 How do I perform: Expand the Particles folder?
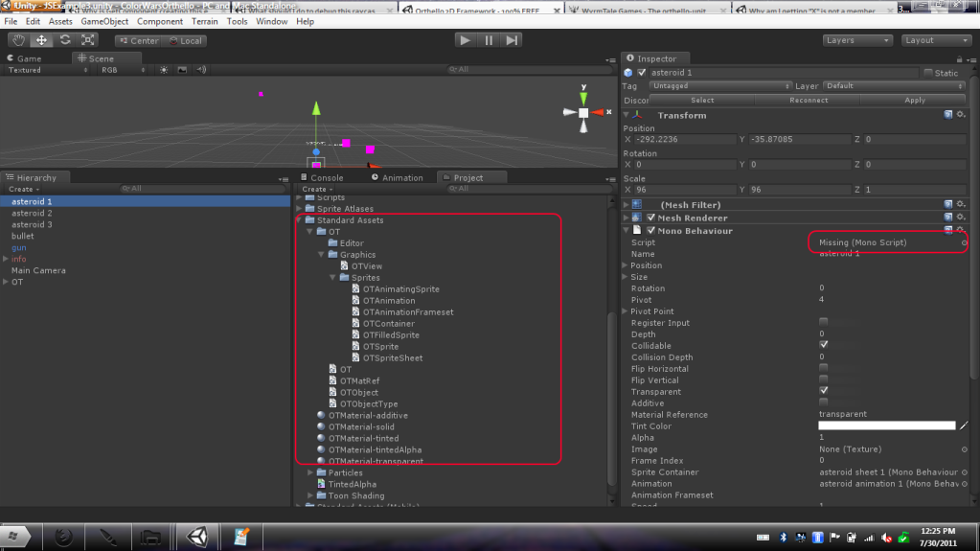310,472
